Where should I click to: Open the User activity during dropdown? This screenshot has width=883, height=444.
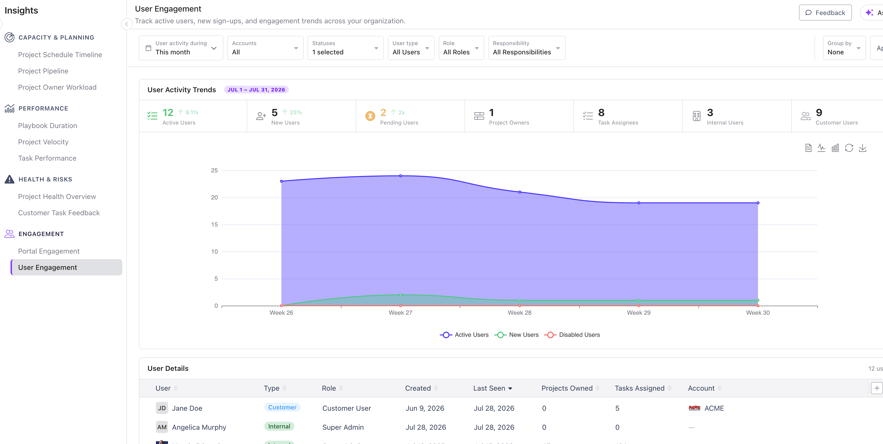coord(181,48)
